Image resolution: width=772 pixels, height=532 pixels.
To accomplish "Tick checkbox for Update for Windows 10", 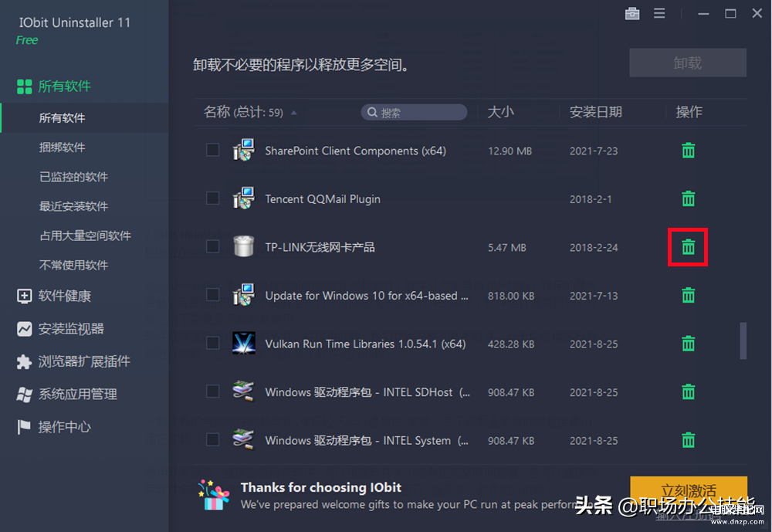I will 213,295.
